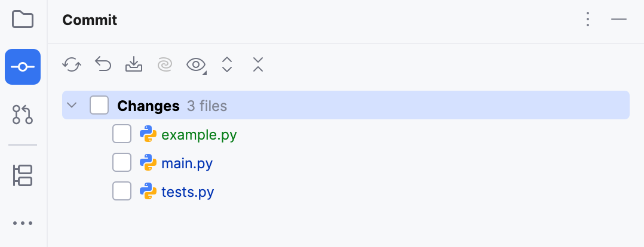644x247 pixels.
Task: Expand all changes in the tree
Action: coord(227,64)
